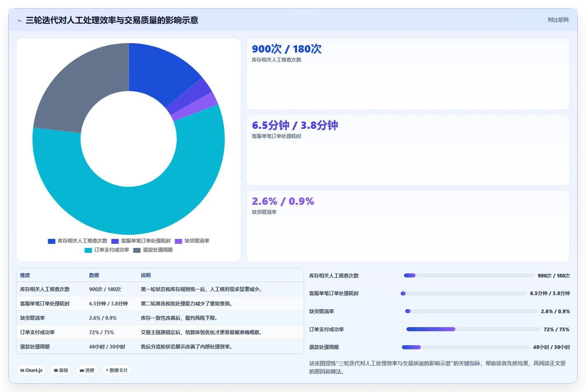Click progress value 72% / 75% beside bar
Image resolution: width=586 pixels, height=392 pixels.
pos(556,330)
